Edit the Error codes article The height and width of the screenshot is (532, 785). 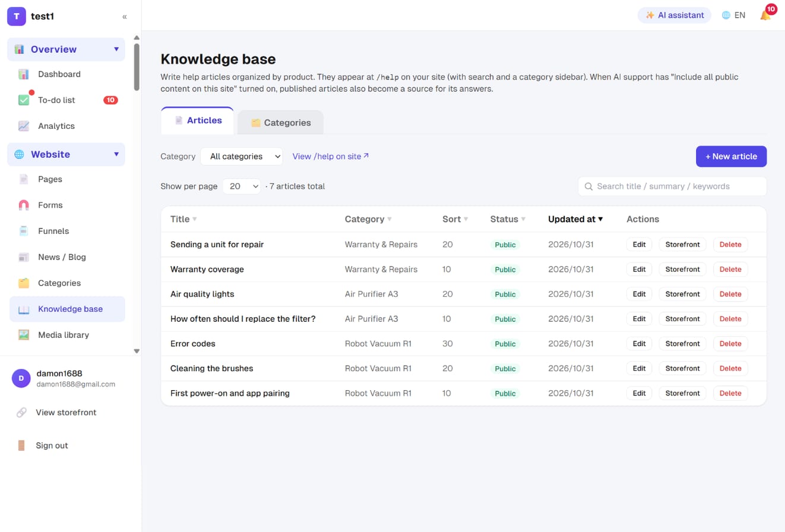click(x=639, y=344)
